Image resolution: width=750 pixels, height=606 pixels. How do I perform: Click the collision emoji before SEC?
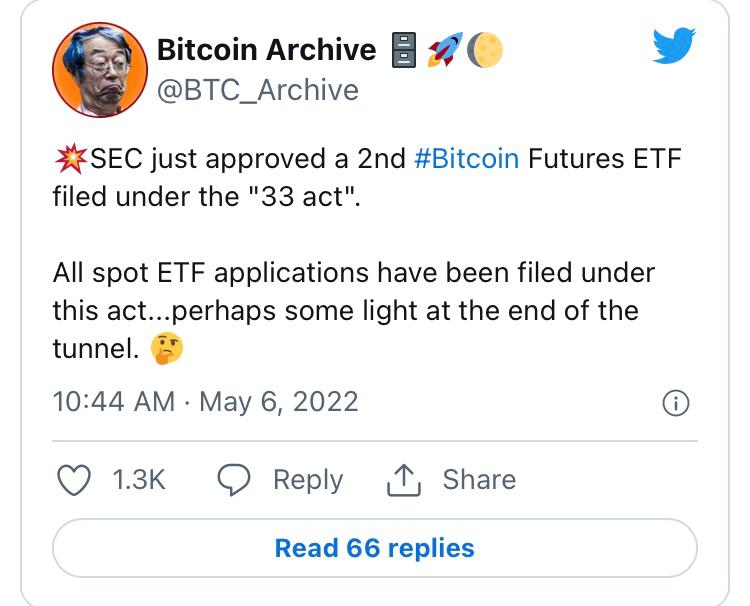(70, 158)
